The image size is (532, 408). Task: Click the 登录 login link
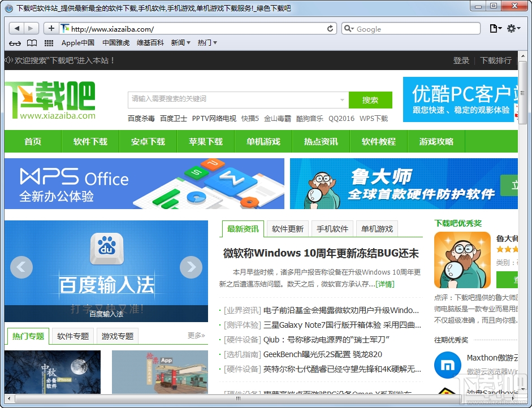pyautogui.click(x=461, y=60)
